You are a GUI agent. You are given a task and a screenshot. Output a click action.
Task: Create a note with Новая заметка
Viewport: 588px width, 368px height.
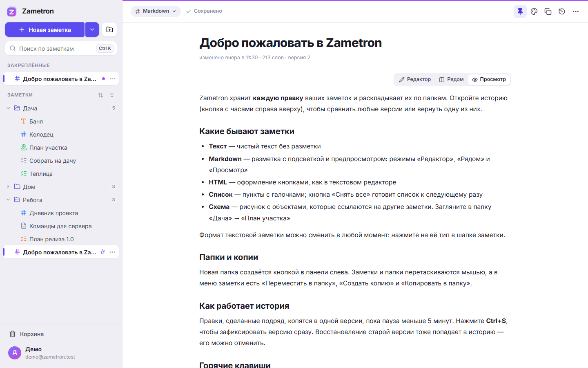pos(45,29)
